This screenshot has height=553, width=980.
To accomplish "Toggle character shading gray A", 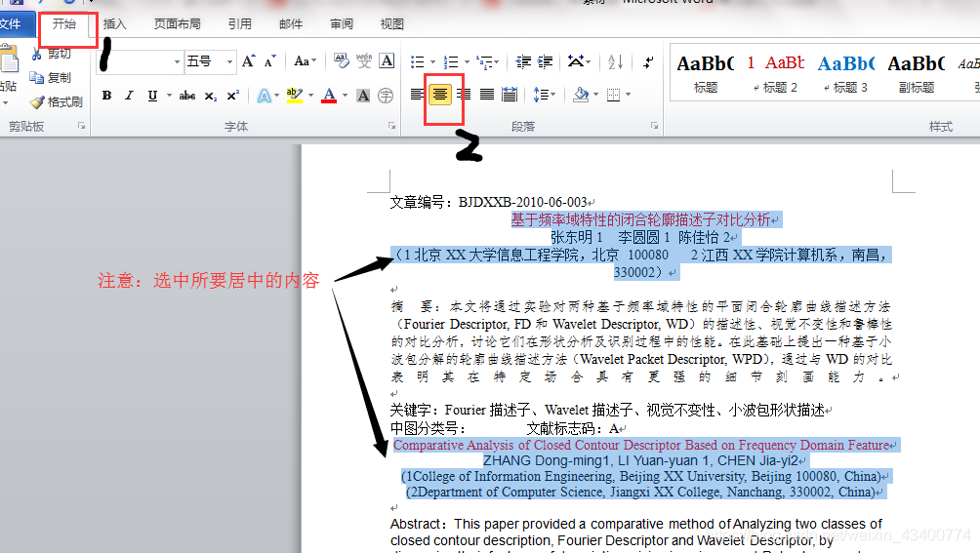I will pos(362,96).
